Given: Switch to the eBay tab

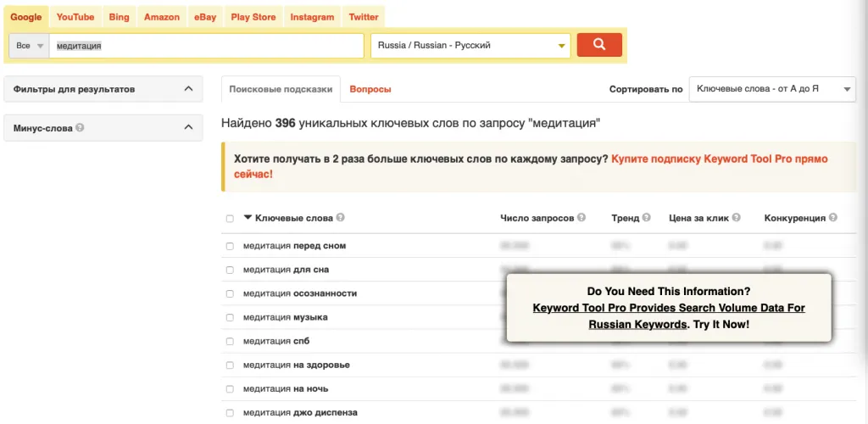Looking at the screenshot, I should 205,17.
